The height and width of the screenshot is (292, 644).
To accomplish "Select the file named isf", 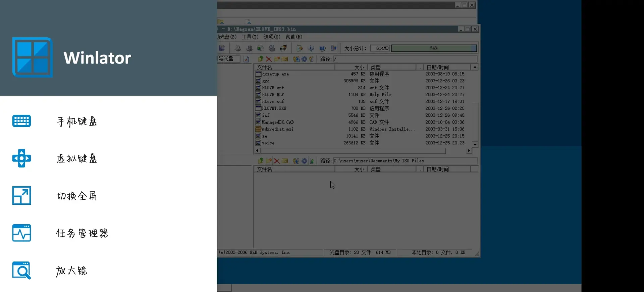I will [x=266, y=115].
